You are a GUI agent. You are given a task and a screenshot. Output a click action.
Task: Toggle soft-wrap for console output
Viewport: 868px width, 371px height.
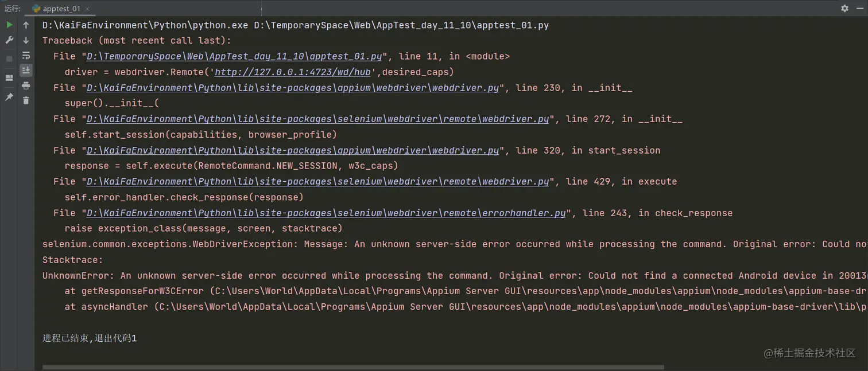tap(26, 56)
